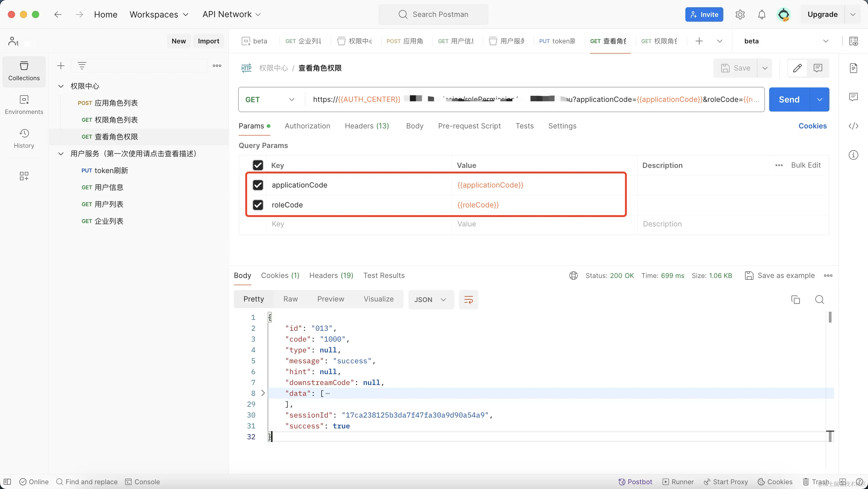868x489 pixels.
Task: Uncheck the applicationCode parameter checkbox
Action: (x=258, y=185)
